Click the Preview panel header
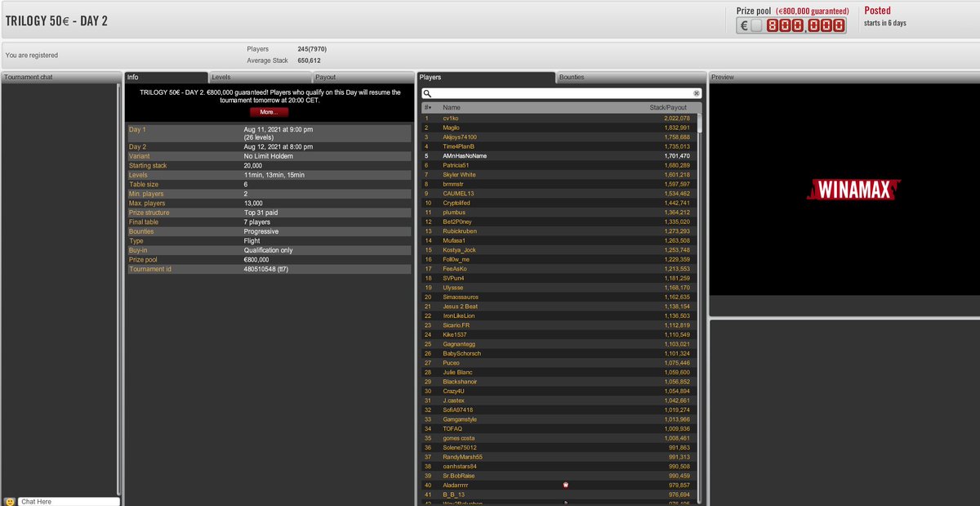This screenshot has height=506, width=980. 844,78
